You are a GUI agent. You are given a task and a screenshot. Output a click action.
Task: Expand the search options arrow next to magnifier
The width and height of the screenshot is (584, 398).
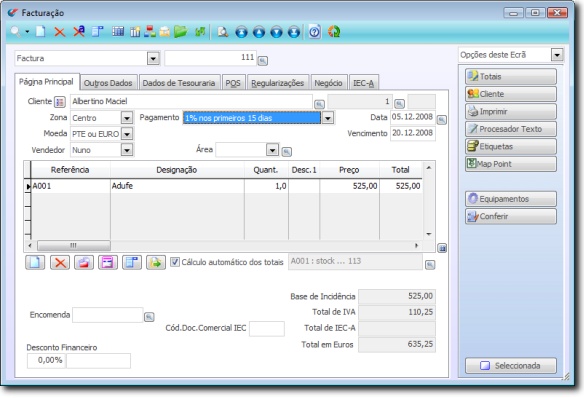pos(27,32)
